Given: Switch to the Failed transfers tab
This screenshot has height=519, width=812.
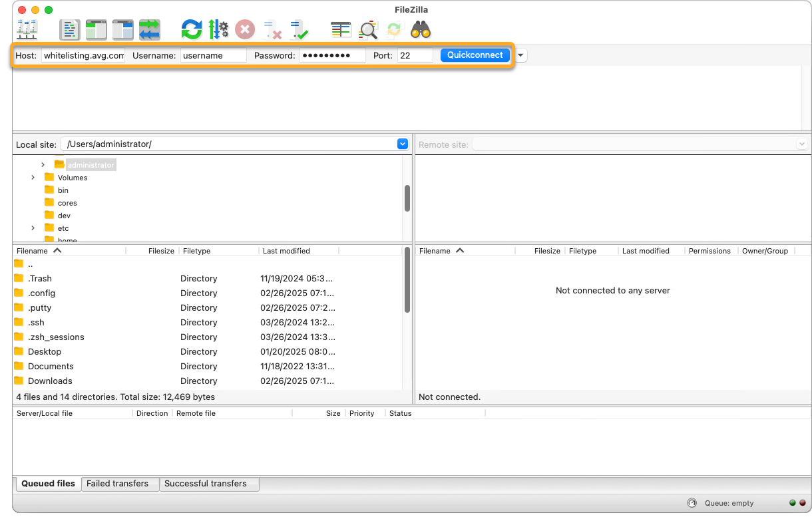Looking at the screenshot, I should click(x=118, y=484).
